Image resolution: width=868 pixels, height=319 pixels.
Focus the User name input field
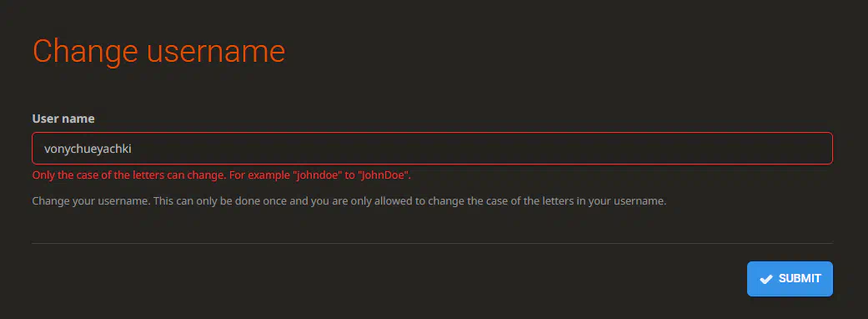coord(432,148)
